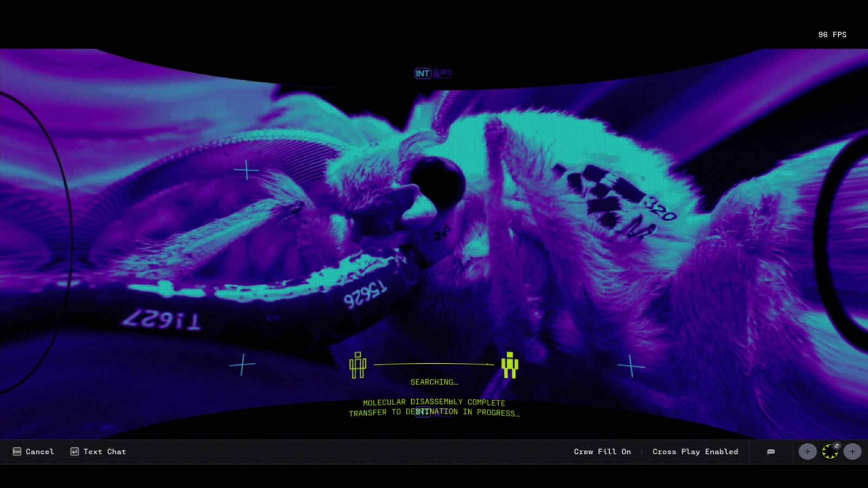This screenshot has height=488, width=868.
Task: Add crew member using left plus slot
Action: click(x=807, y=451)
